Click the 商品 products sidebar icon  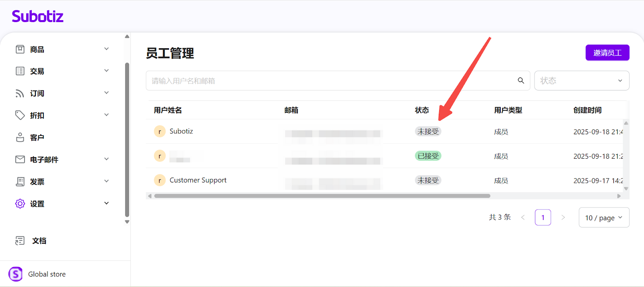pos(20,49)
